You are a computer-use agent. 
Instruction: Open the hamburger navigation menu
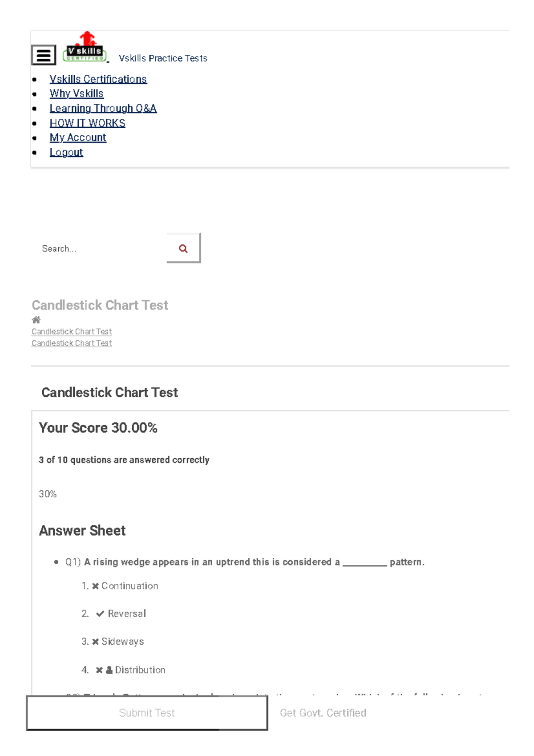tap(43, 55)
